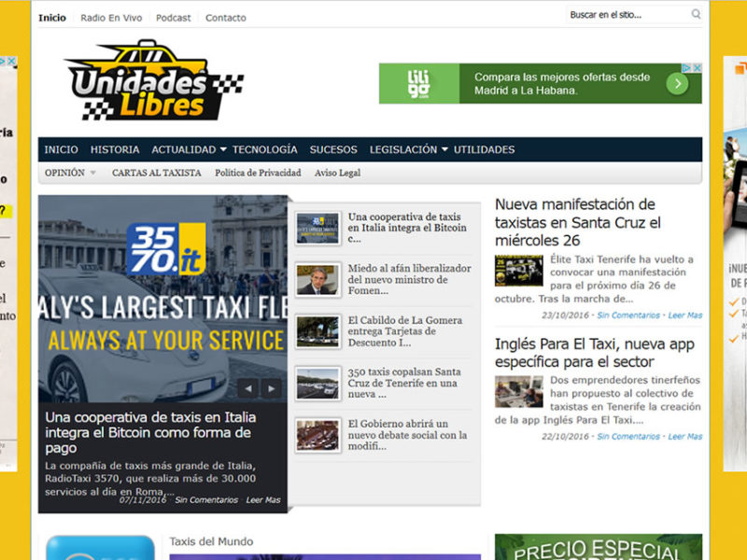The image size is (747, 560).
Task: Open 'Miedo al afán liberalizador' list link
Action: pyautogui.click(x=409, y=279)
